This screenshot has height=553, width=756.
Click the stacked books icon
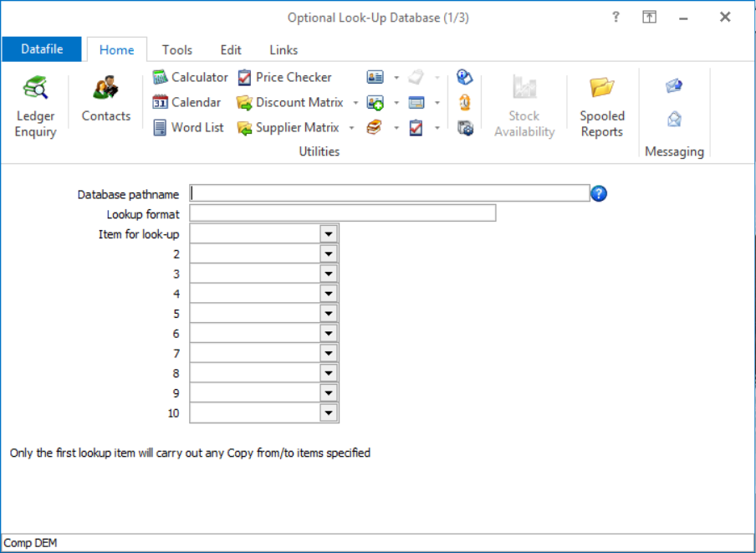point(375,127)
